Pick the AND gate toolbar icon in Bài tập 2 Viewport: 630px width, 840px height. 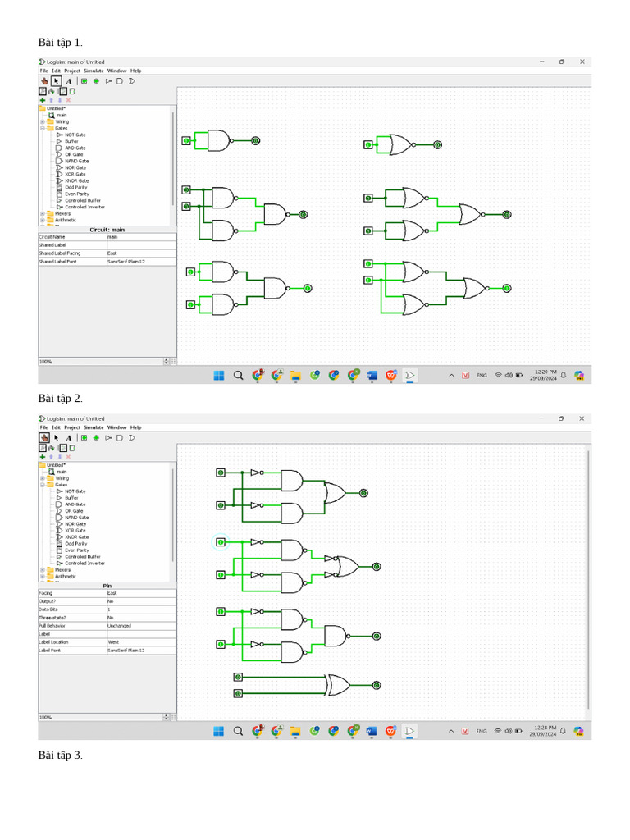coord(120,438)
